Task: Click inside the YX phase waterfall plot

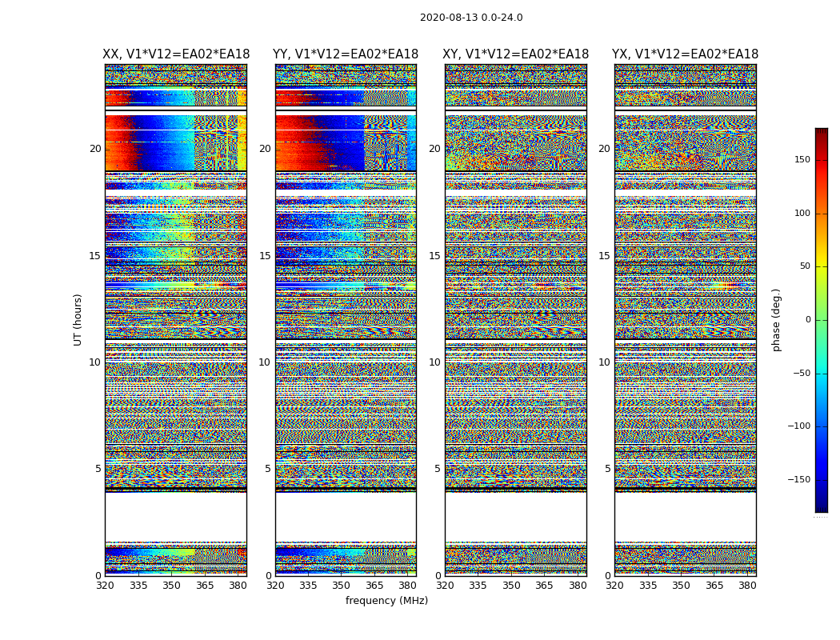Action: click(x=685, y=320)
